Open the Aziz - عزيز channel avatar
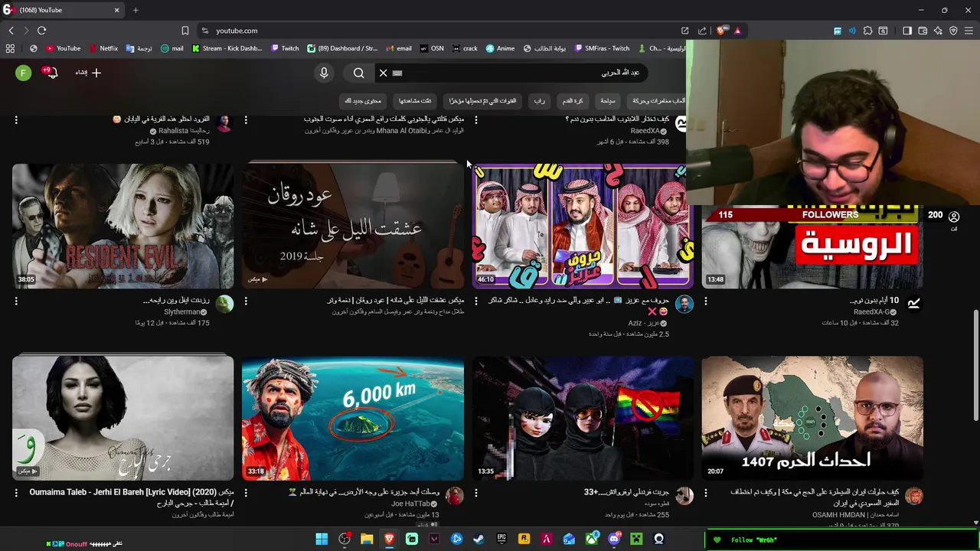The width and height of the screenshot is (980, 551). point(684,304)
